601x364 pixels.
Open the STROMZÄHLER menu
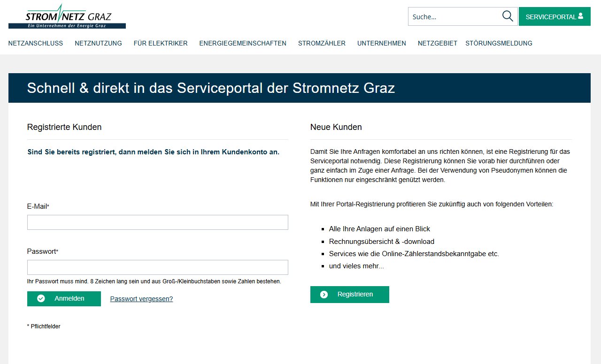point(322,43)
